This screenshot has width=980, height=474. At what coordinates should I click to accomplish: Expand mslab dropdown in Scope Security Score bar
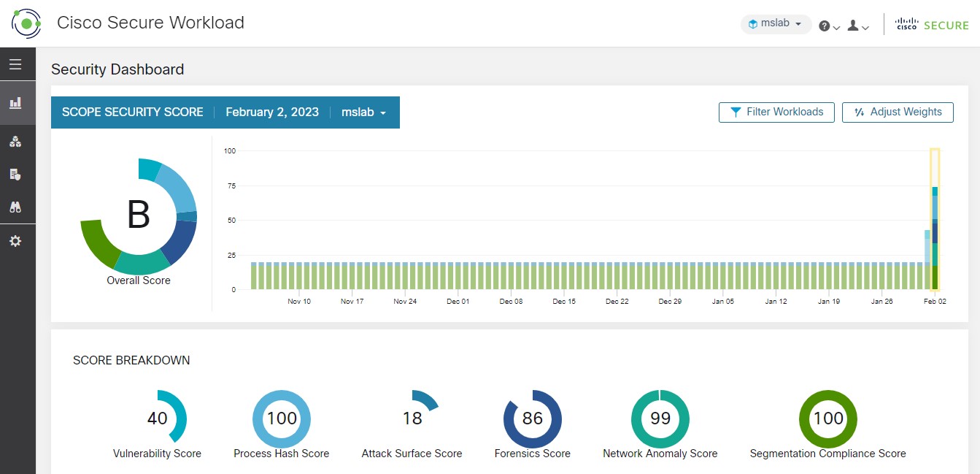point(363,112)
